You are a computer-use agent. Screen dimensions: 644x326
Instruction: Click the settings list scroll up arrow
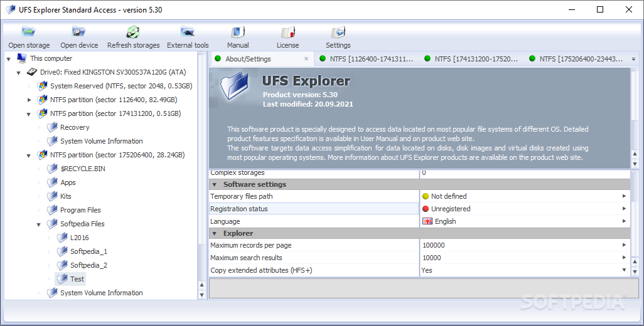[x=635, y=261]
